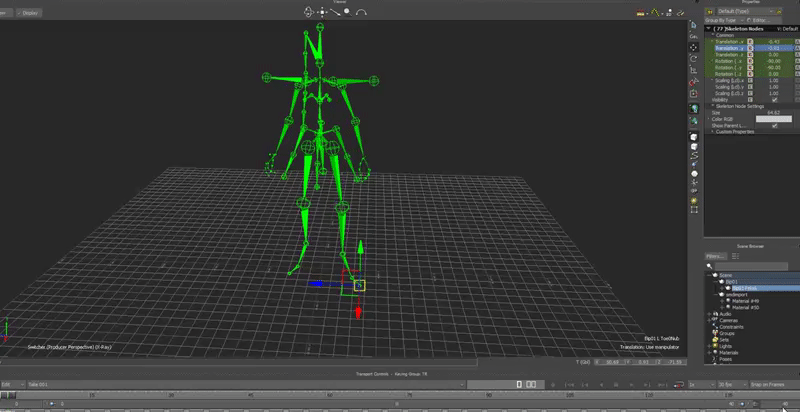Click frame 60 on the timeline
The image size is (800, 412).
330,395
